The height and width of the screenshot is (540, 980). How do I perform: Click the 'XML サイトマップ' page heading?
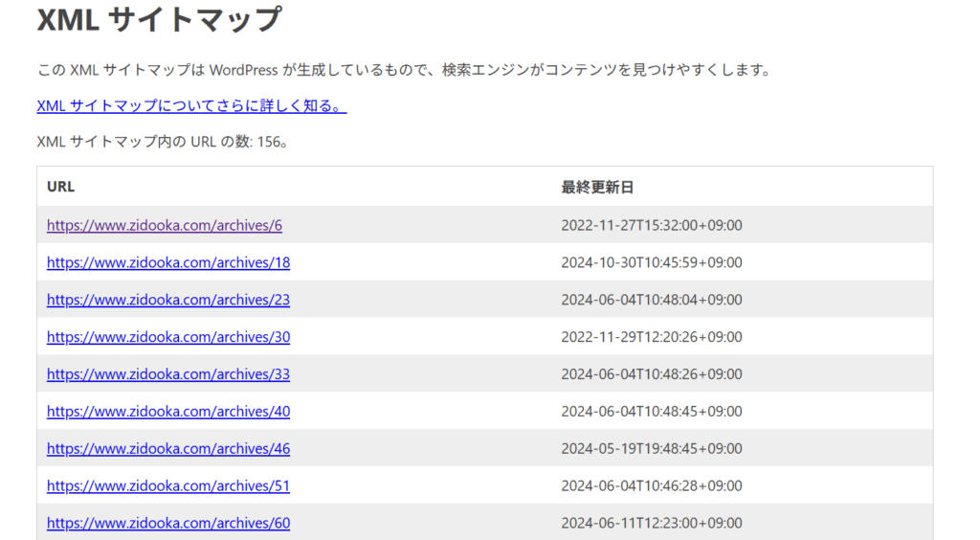pos(159,19)
